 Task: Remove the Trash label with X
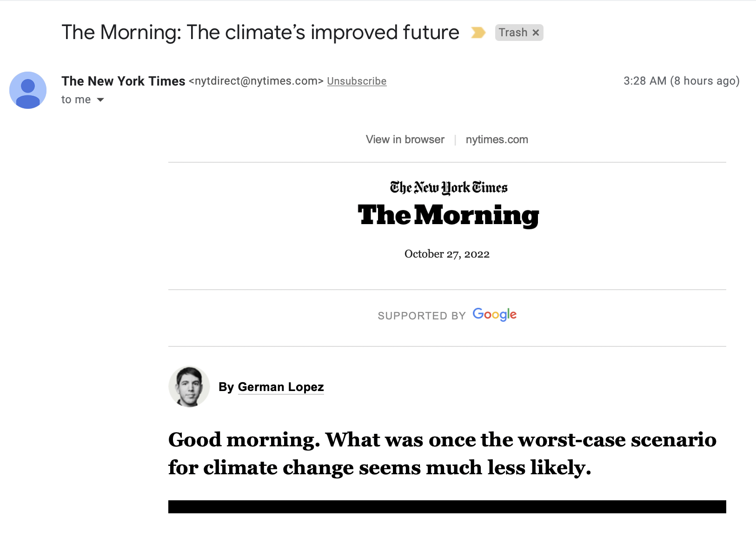click(x=536, y=33)
